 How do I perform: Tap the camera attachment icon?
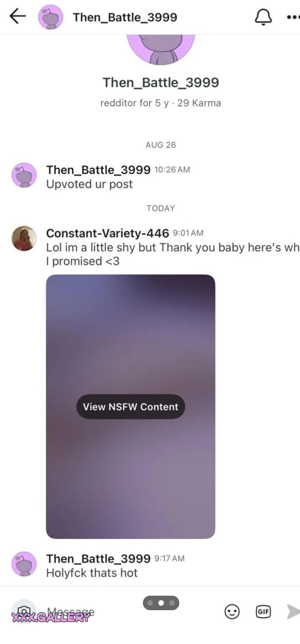(x=24, y=611)
